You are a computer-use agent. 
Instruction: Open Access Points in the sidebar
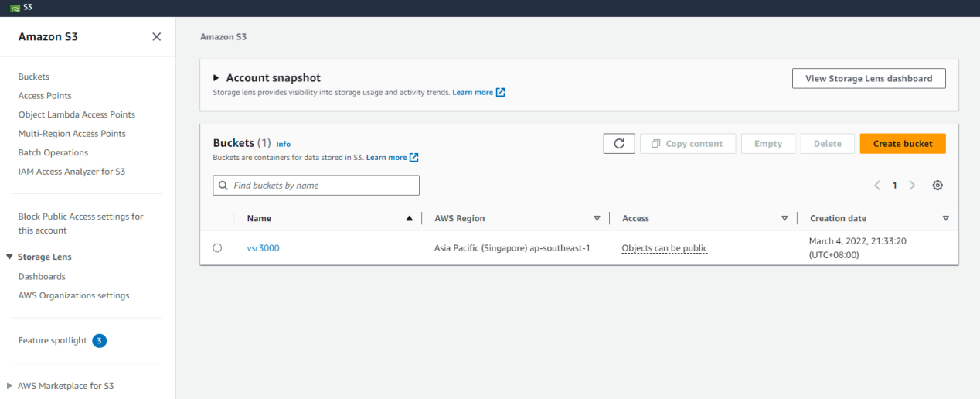[x=45, y=96]
